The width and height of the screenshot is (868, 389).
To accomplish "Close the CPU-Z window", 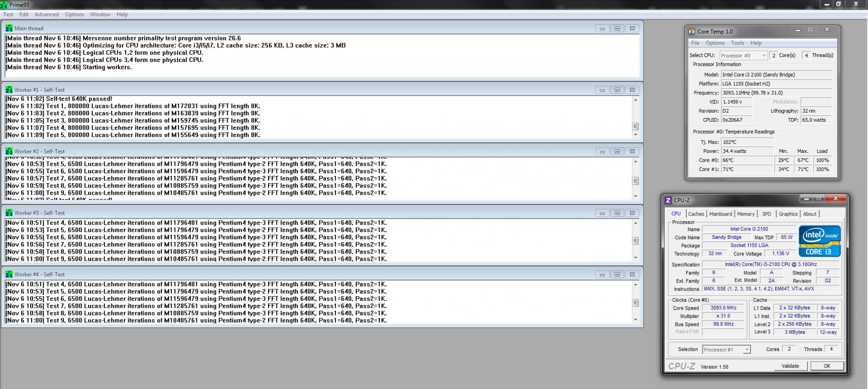I will coord(835,198).
